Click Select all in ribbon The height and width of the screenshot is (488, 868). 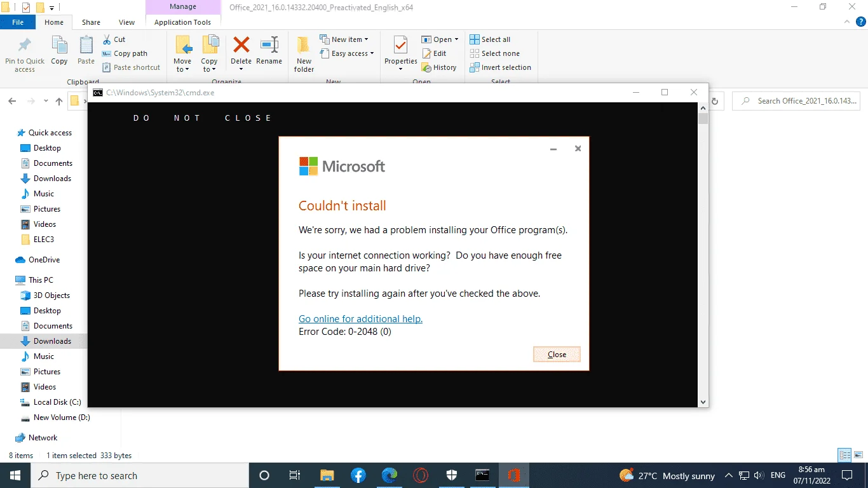(x=490, y=39)
